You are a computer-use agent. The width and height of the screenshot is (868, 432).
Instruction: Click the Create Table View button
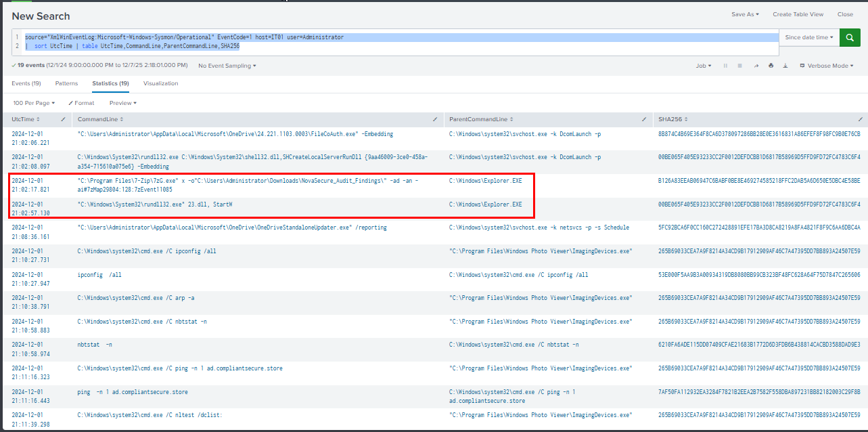[798, 14]
